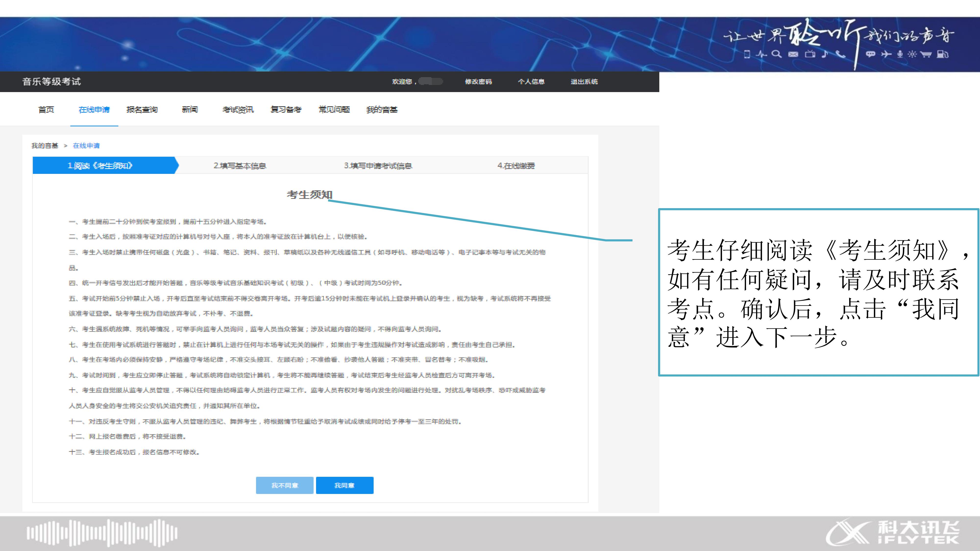The width and height of the screenshot is (980, 551).
Task: Click the 在线申请 breadcrumb link
Action: (x=86, y=146)
